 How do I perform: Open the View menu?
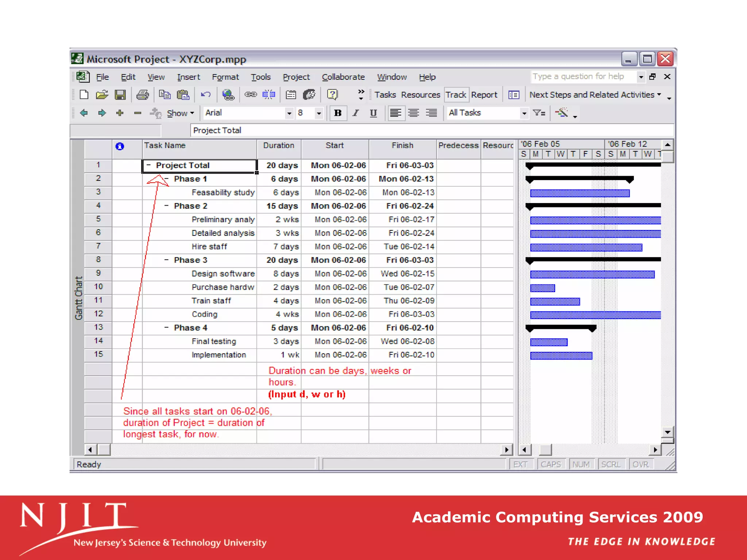coord(156,77)
